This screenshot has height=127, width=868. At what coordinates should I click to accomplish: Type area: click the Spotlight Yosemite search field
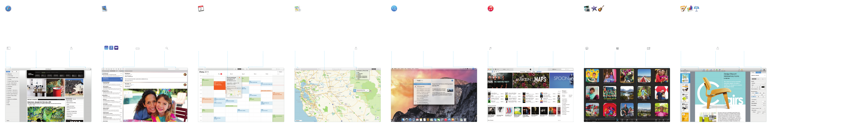pos(434,80)
